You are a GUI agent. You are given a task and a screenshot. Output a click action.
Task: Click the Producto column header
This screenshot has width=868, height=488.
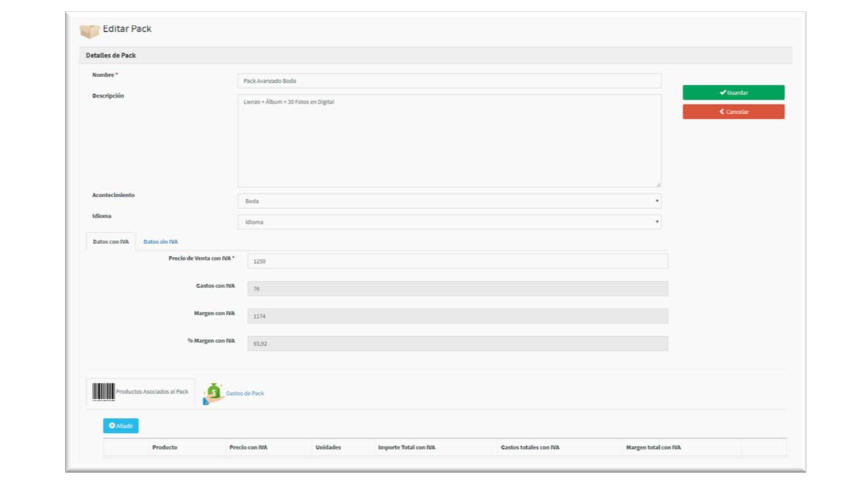point(165,447)
